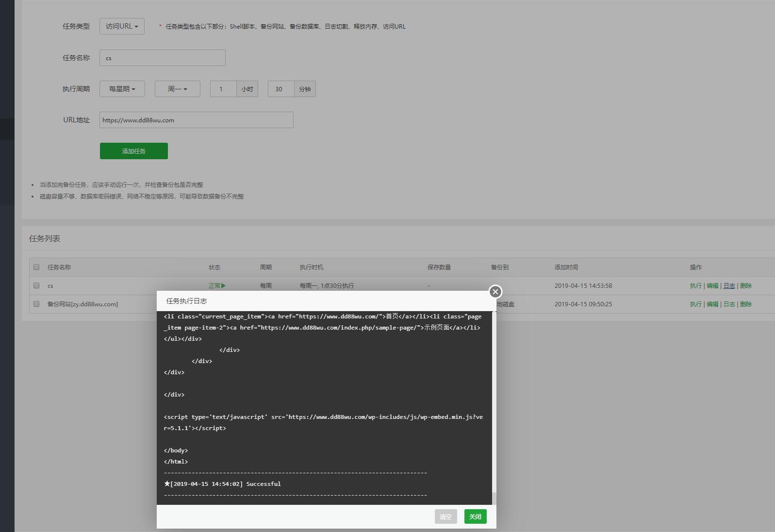775x532 pixels.
Task: Click the </html> line in the log
Action: (176, 462)
